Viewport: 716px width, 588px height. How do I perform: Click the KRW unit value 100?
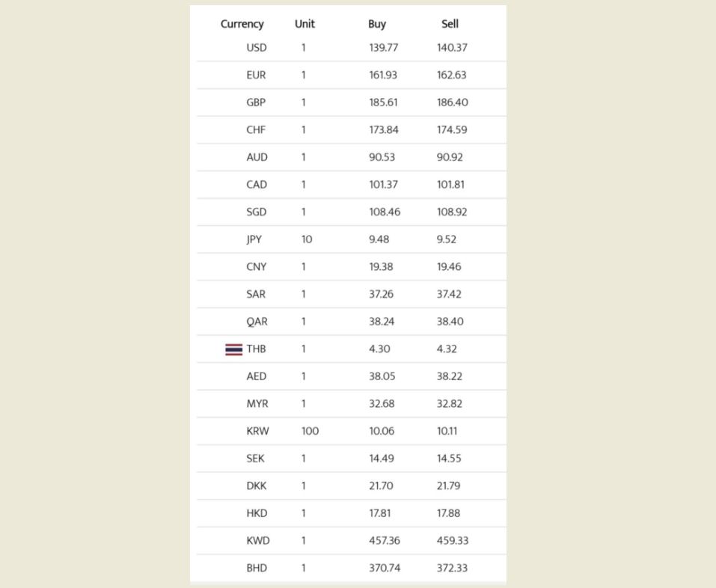tap(310, 431)
